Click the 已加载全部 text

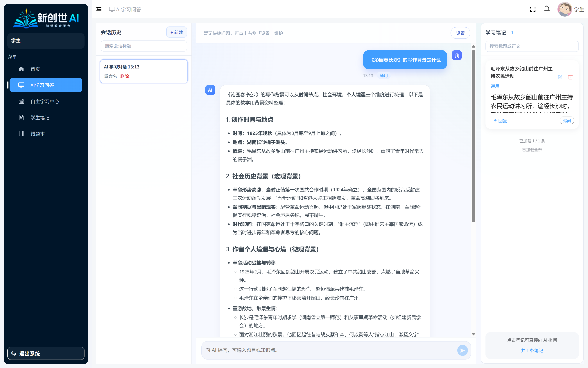(532, 150)
